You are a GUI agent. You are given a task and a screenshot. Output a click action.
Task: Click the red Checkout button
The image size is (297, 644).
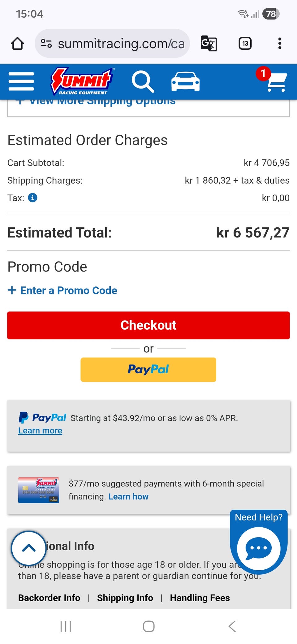148,325
